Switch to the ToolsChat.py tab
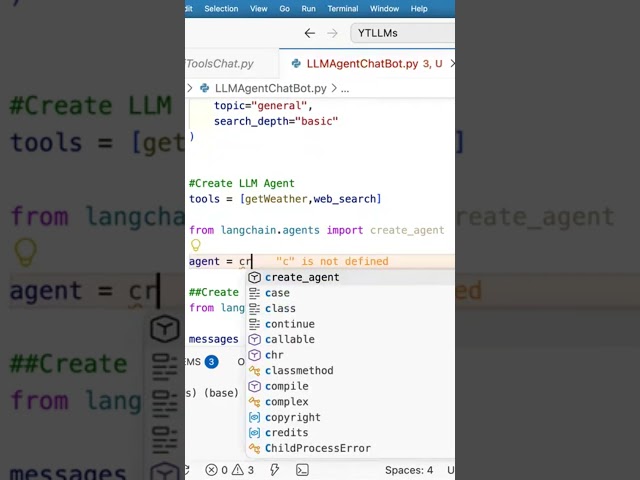Image resolution: width=640 pixels, height=480 pixels. pyautogui.click(x=232, y=64)
